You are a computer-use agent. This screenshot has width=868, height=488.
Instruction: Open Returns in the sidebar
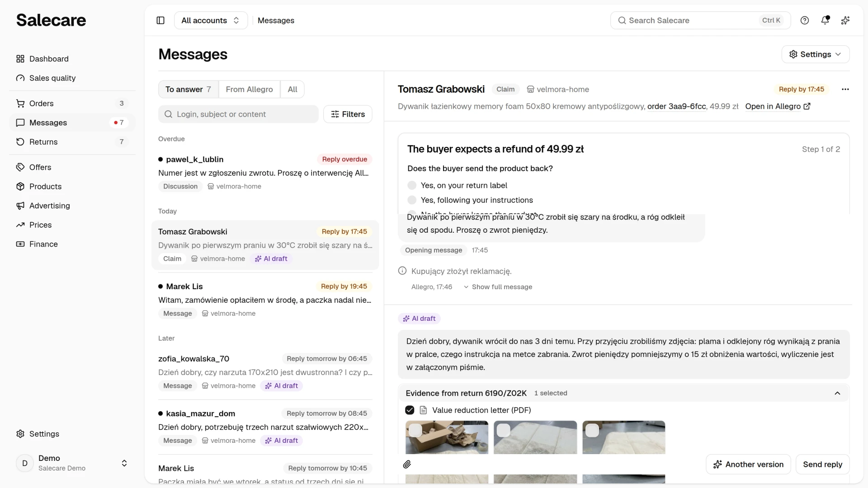[72, 142]
